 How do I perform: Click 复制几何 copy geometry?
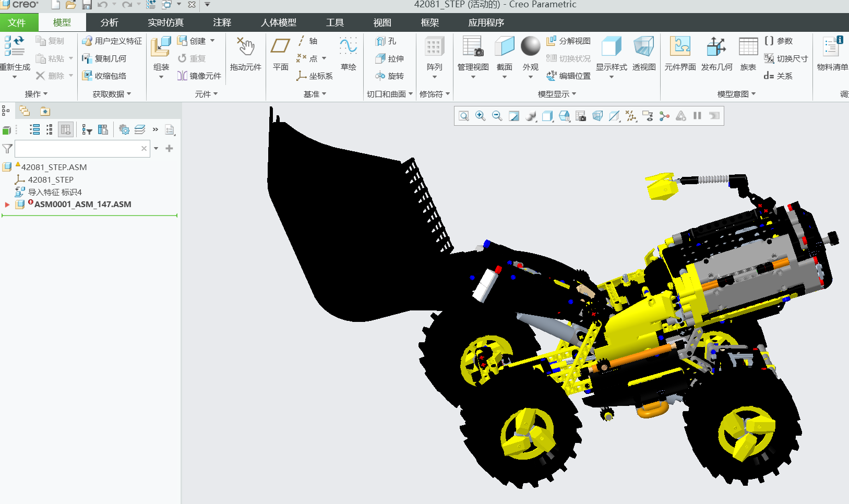(x=104, y=58)
